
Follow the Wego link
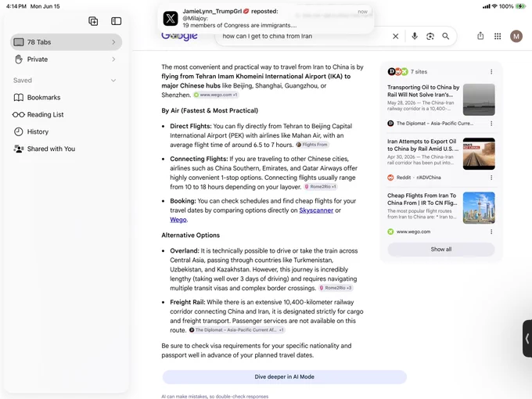click(178, 220)
